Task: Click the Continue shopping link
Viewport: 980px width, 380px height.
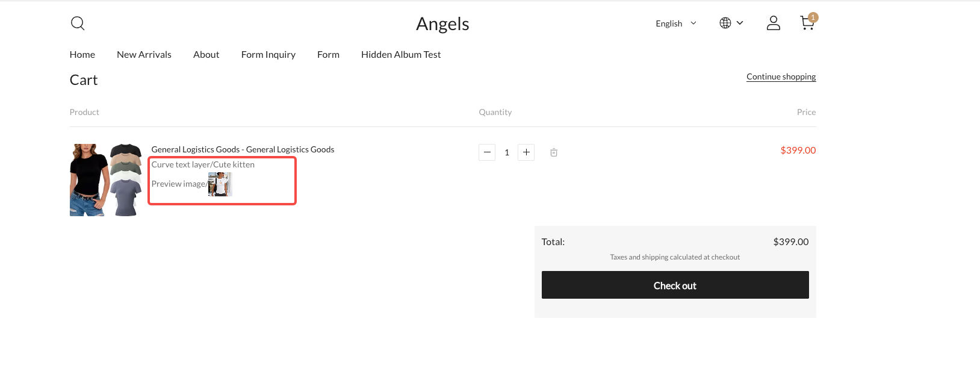Action: (x=781, y=76)
